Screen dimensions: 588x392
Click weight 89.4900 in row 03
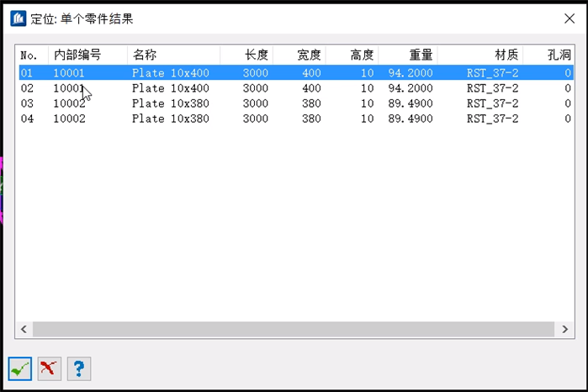click(411, 103)
